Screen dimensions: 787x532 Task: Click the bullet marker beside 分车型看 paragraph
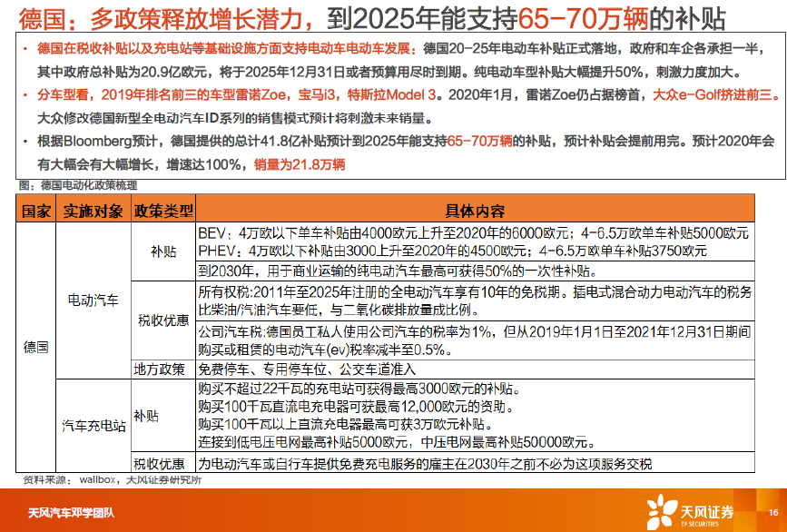click(24, 94)
